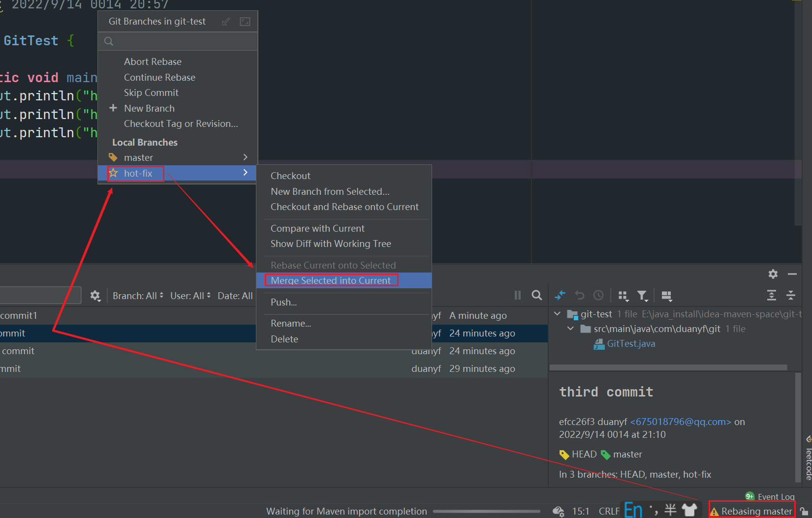Select the commit row from 29 minutes ago

coord(274,368)
